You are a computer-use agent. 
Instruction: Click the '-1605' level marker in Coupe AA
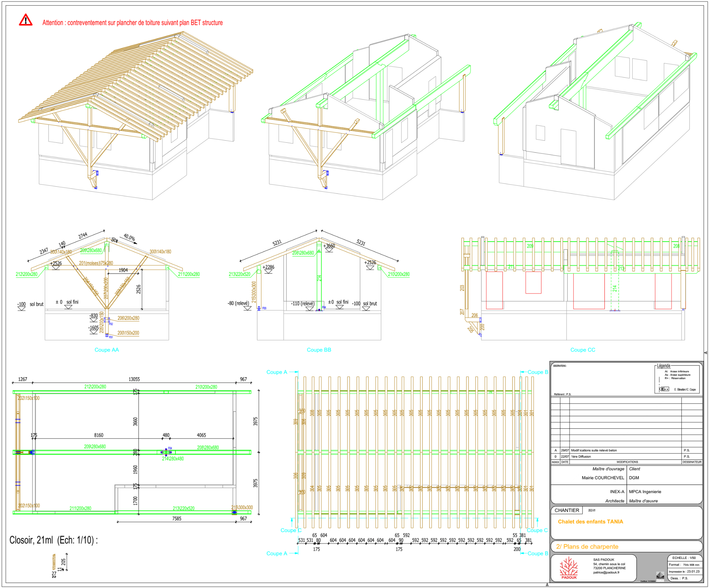click(x=94, y=328)
